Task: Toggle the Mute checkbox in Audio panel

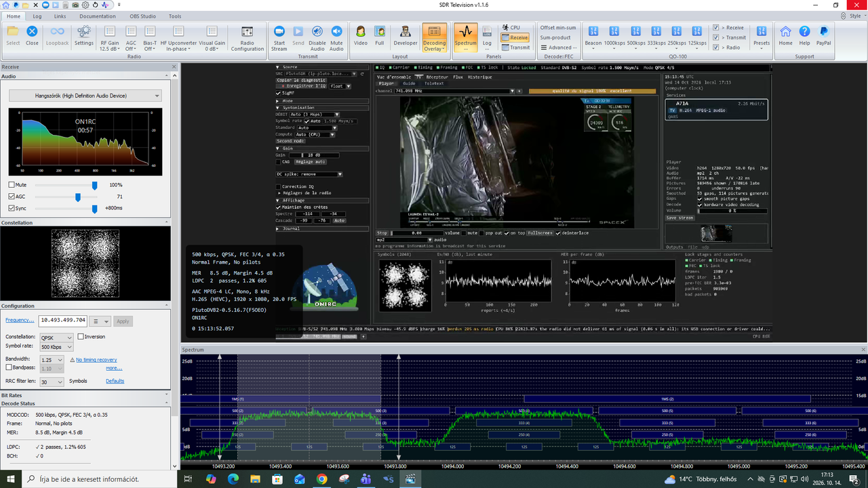Action: [12, 185]
